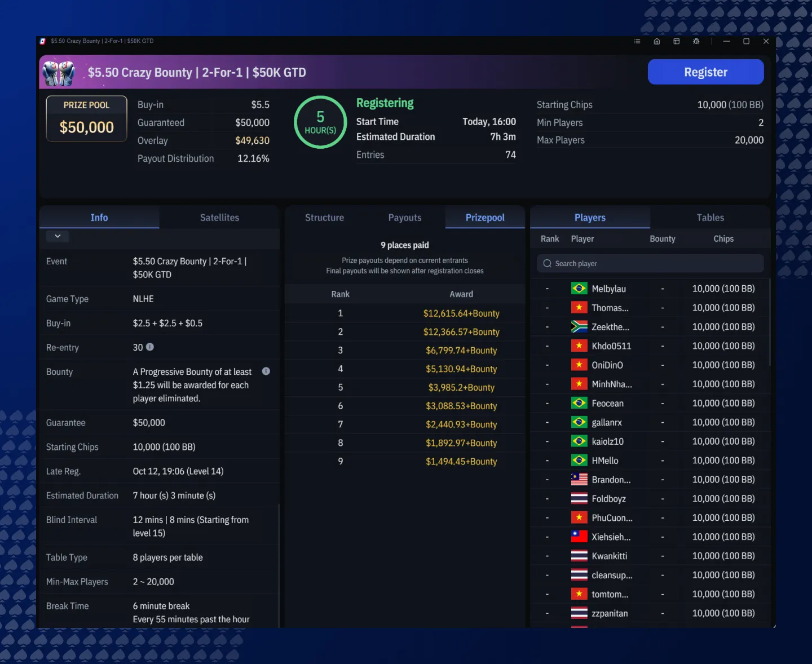
Task: Click the Register button
Action: click(x=706, y=72)
